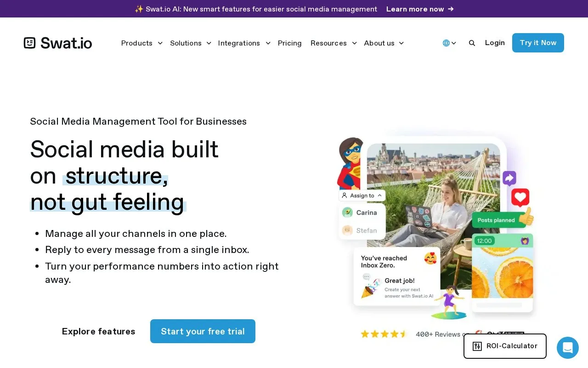The height and width of the screenshot is (368, 588).
Task: Click the 400+ Reviews text
Action: point(441,334)
